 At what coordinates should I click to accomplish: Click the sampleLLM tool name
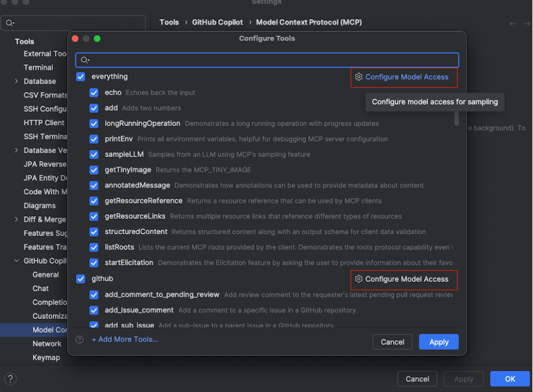click(124, 154)
